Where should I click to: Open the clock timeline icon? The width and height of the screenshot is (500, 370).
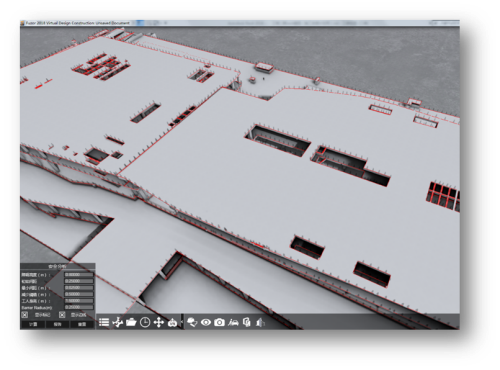point(145,322)
